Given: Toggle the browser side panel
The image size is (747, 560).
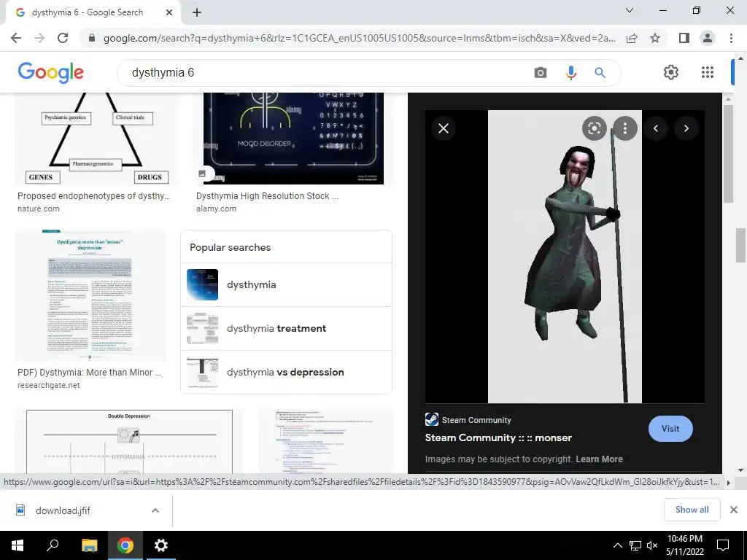Looking at the screenshot, I should [x=684, y=38].
